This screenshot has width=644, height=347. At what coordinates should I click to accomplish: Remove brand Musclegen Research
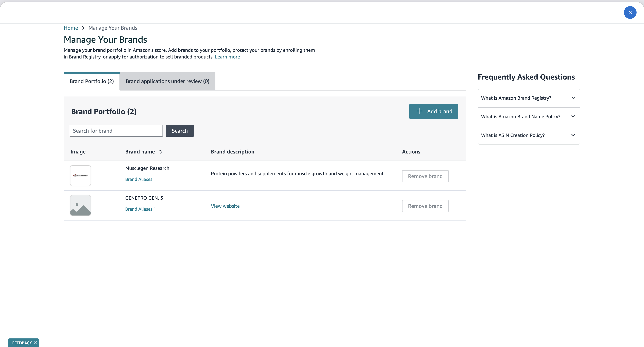(x=425, y=176)
